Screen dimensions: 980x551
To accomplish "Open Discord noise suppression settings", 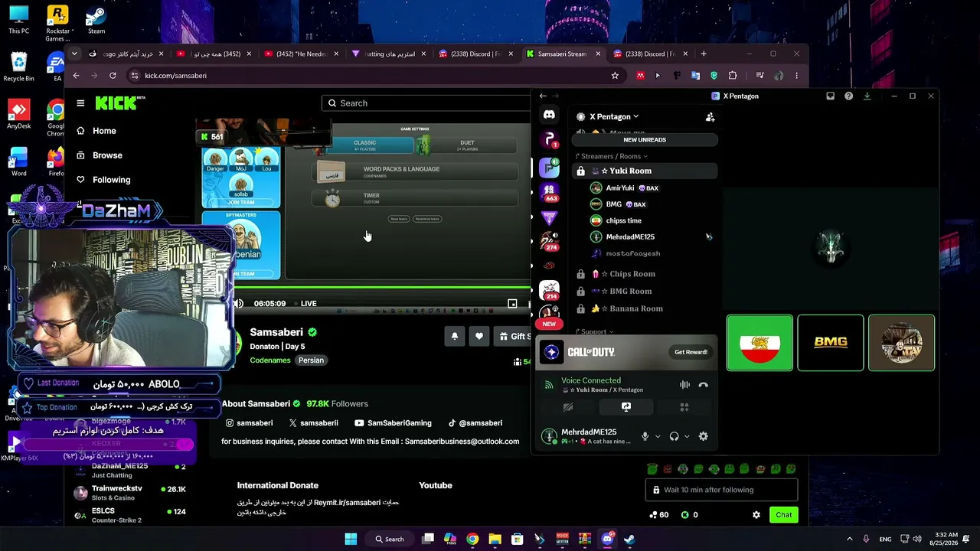I will [684, 385].
